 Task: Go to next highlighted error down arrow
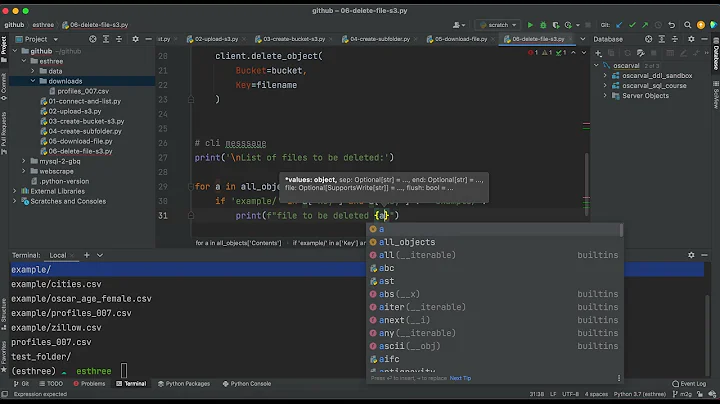tap(584, 53)
